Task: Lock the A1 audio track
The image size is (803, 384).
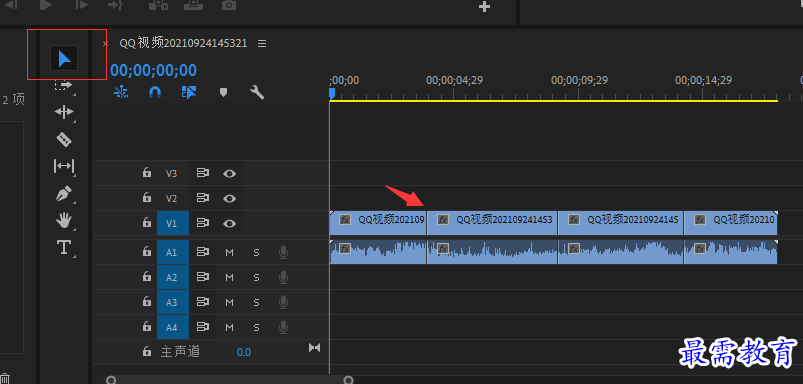Action: (x=147, y=251)
